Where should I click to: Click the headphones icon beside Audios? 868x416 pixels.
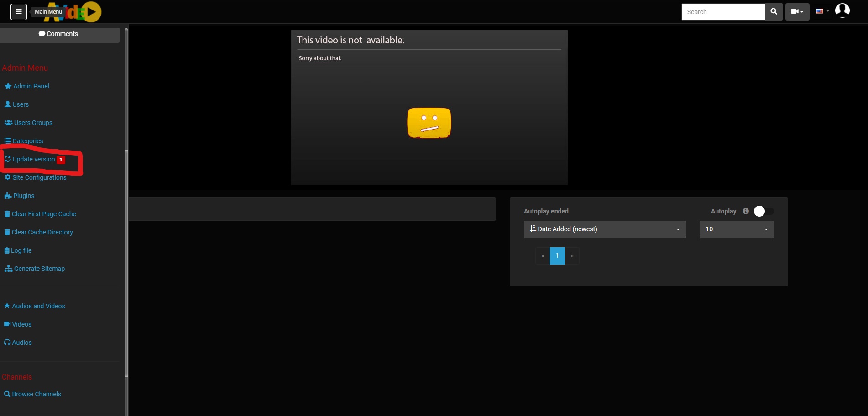7,343
